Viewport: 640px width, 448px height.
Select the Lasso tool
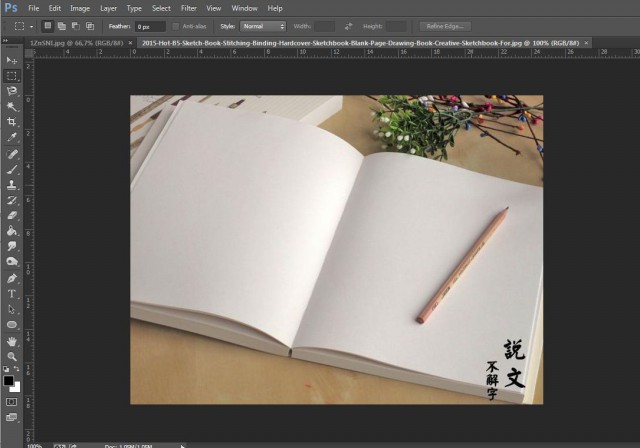click(x=11, y=91)
